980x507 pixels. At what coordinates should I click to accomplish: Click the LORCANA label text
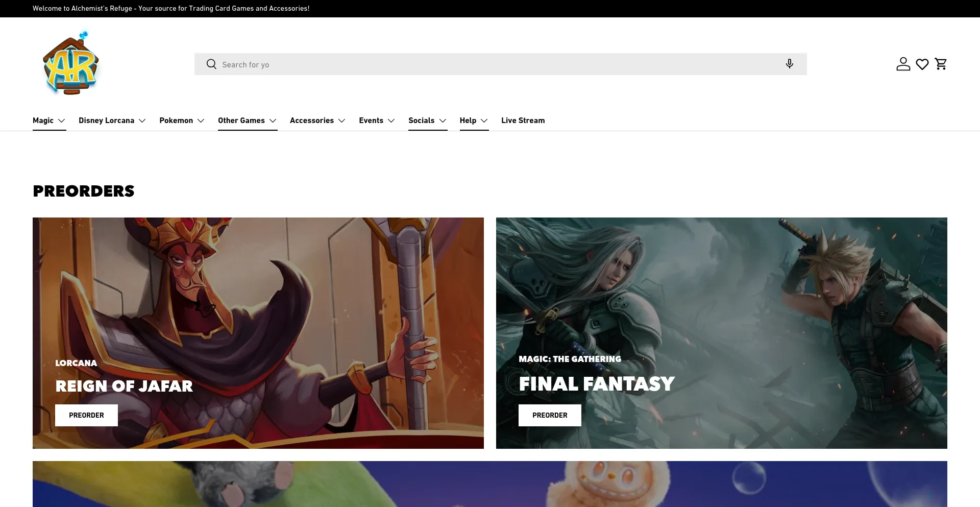pos(76,363)
